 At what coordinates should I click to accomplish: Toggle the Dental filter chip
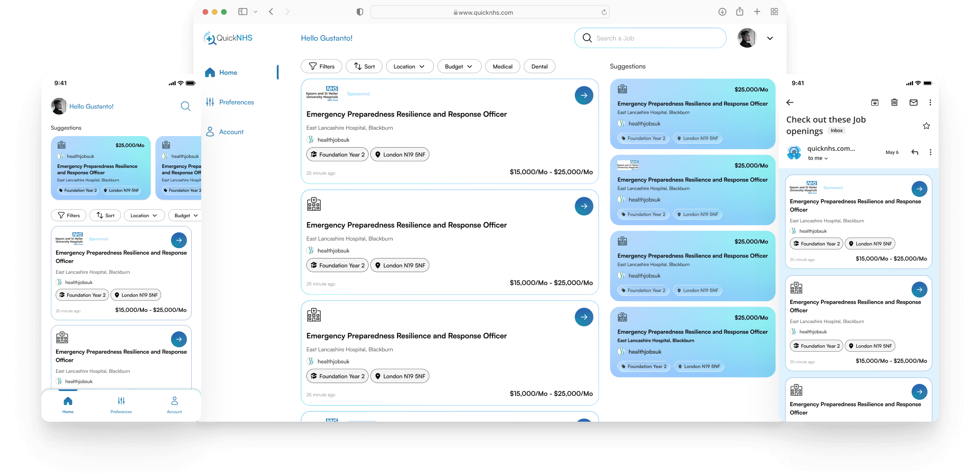tap(539, 66)
